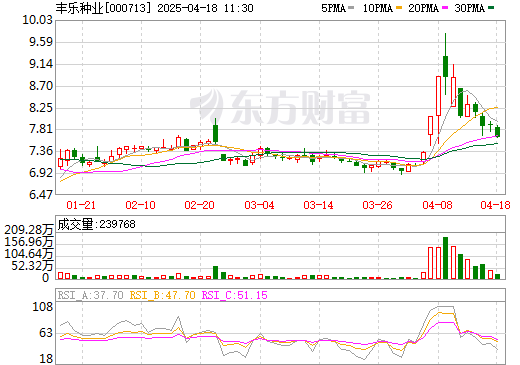Click the price axis label 8.70
The width and height of the screenshot is (520, 365).
click(41, 86)
